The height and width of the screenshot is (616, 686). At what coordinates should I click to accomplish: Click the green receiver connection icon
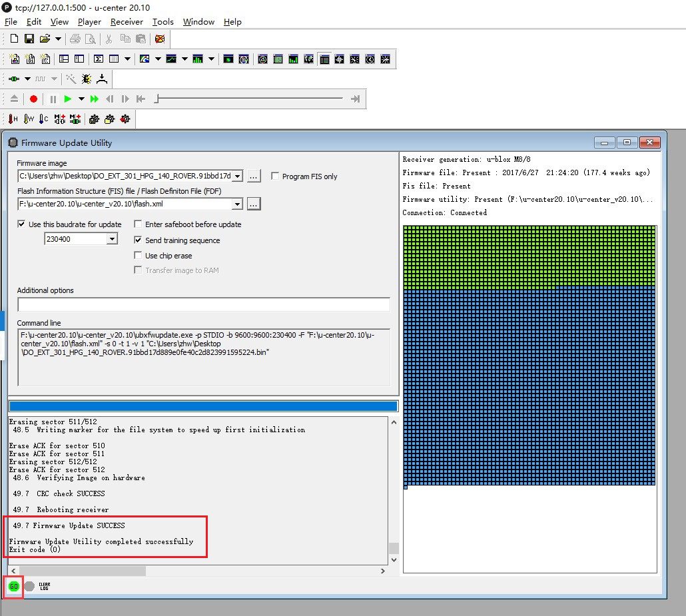pos(14,79)
